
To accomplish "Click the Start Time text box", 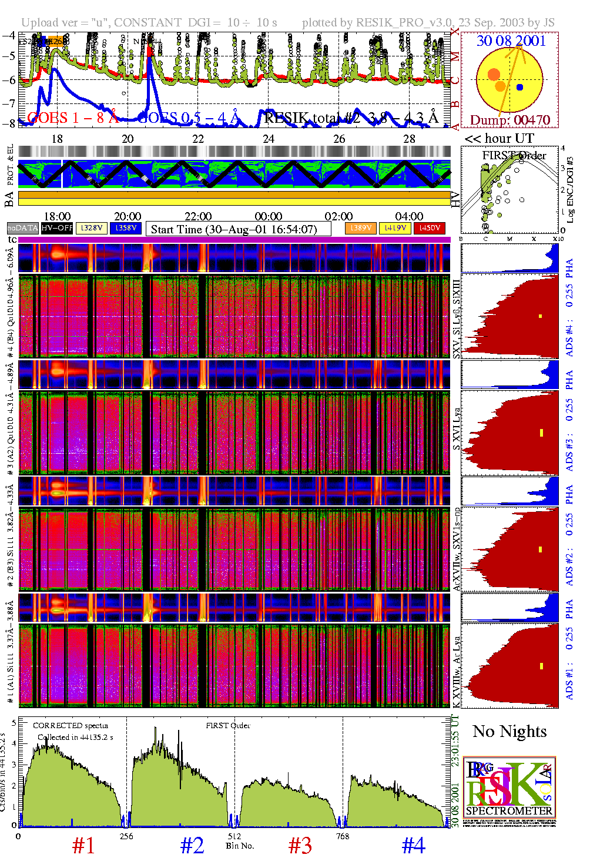I will coord(239,229).
